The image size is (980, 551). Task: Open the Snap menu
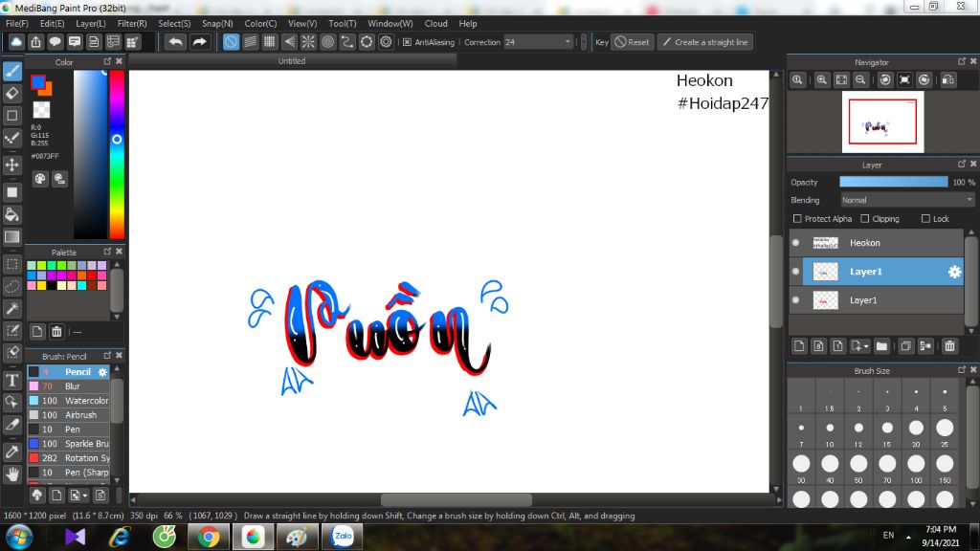point(217,23)
